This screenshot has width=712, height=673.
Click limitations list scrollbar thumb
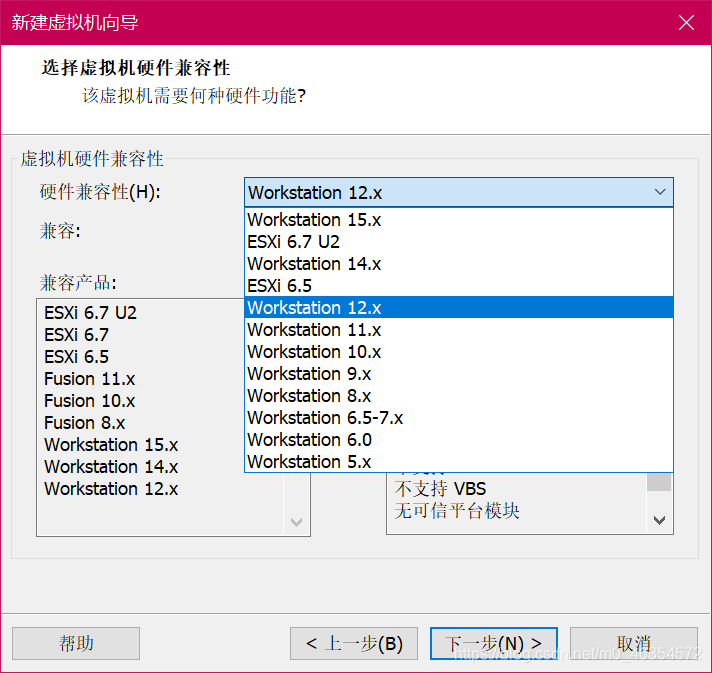[x=659, y=482]
